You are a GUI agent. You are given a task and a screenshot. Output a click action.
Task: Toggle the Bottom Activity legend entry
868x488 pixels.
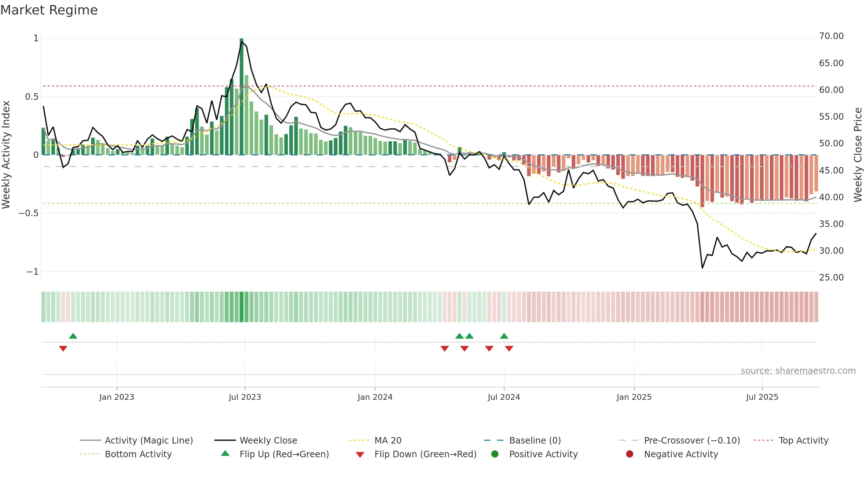click(x=125, y=454)
